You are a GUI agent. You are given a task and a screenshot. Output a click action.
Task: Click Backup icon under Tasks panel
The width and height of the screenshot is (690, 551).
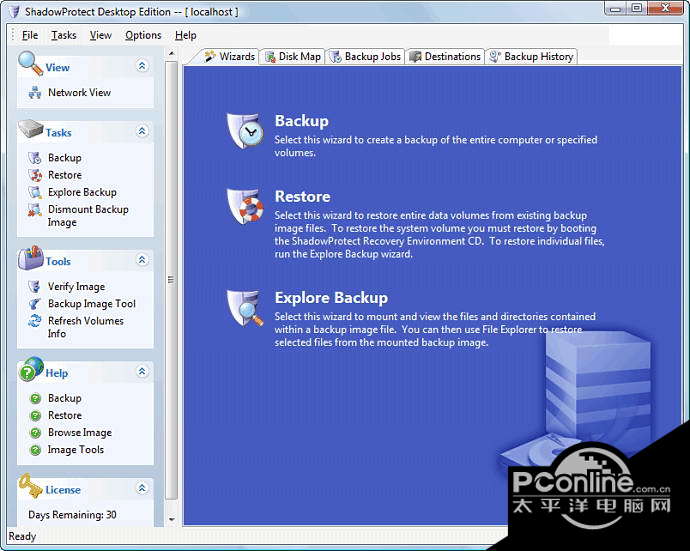(35, 158)
